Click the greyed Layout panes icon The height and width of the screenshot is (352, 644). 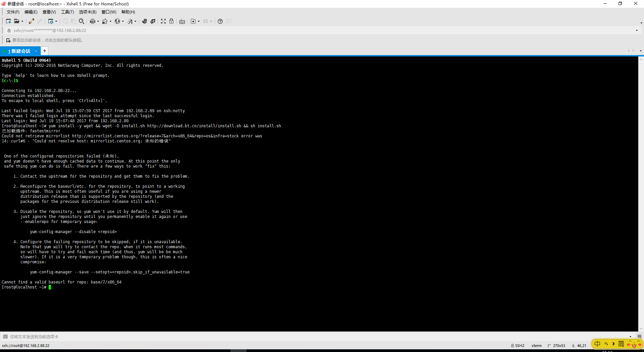tap(206, 21)
